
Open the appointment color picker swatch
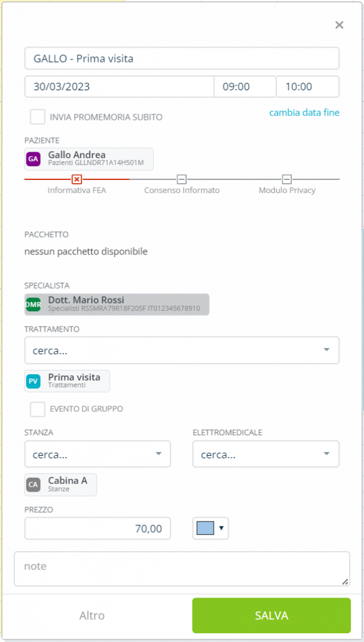(x=211, y=528)
